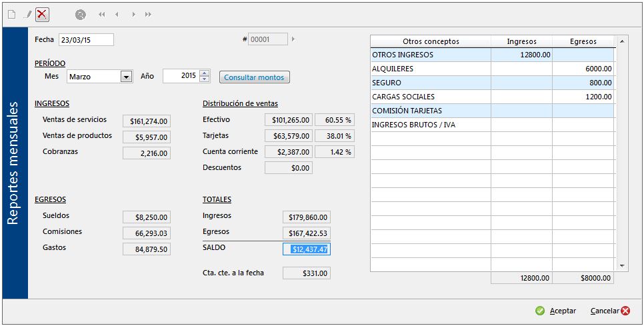Image resolution: width=644 pixels, height=326 pixels.
Task: Click the red X delete icon
Action: (x=42, y=14)
